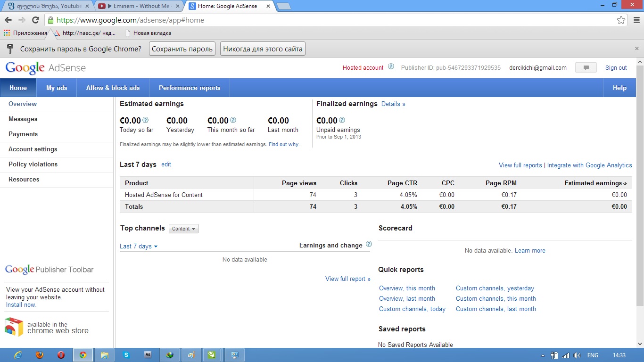
Task: Open network signal icon in system tray
Action: click(566, 355)
